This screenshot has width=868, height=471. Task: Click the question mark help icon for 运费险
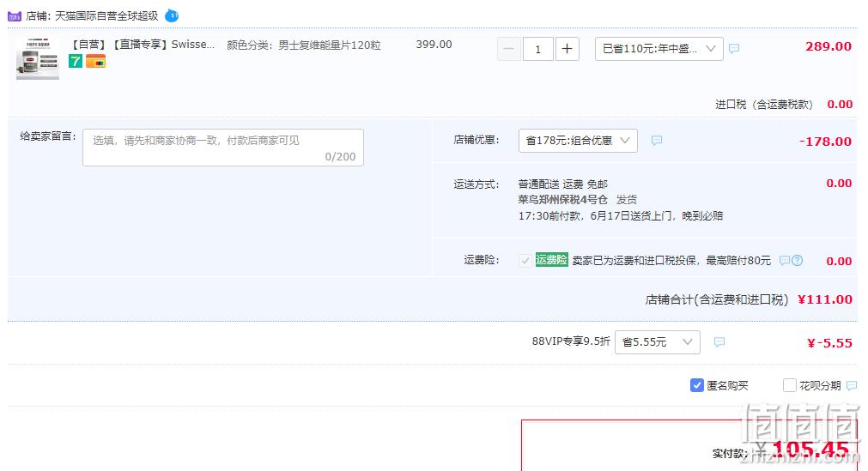pos(797,260)
